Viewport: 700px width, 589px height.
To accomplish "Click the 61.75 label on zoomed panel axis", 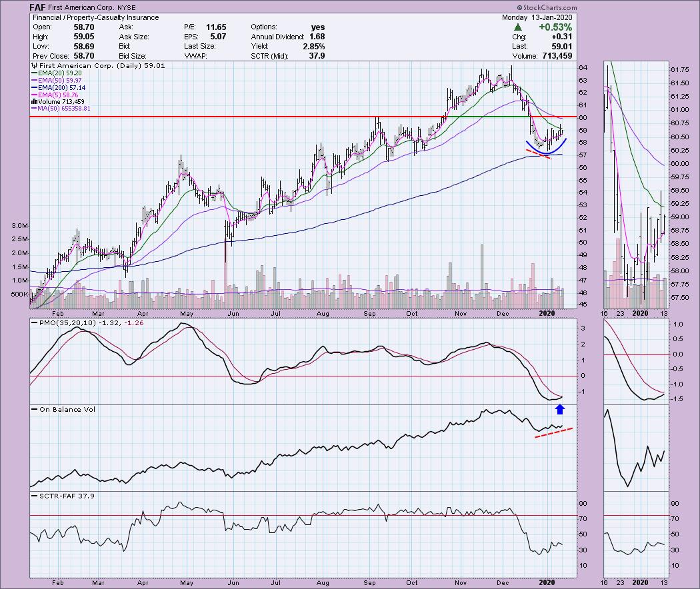I will pyautogui.click(x=680, y=69).
